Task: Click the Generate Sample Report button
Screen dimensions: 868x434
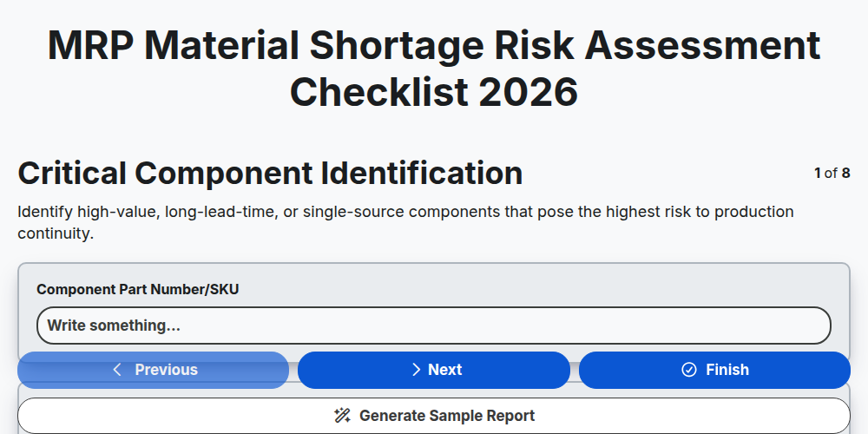Action: 434,416
